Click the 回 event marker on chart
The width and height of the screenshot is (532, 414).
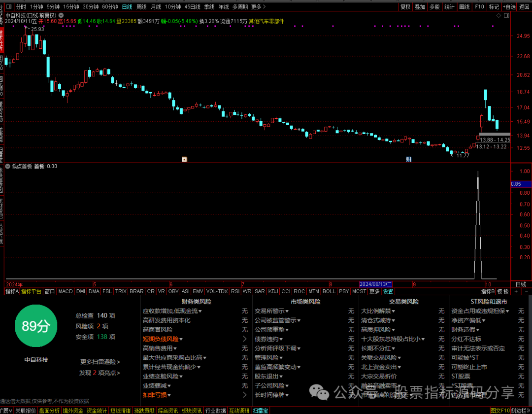(185, 159)
